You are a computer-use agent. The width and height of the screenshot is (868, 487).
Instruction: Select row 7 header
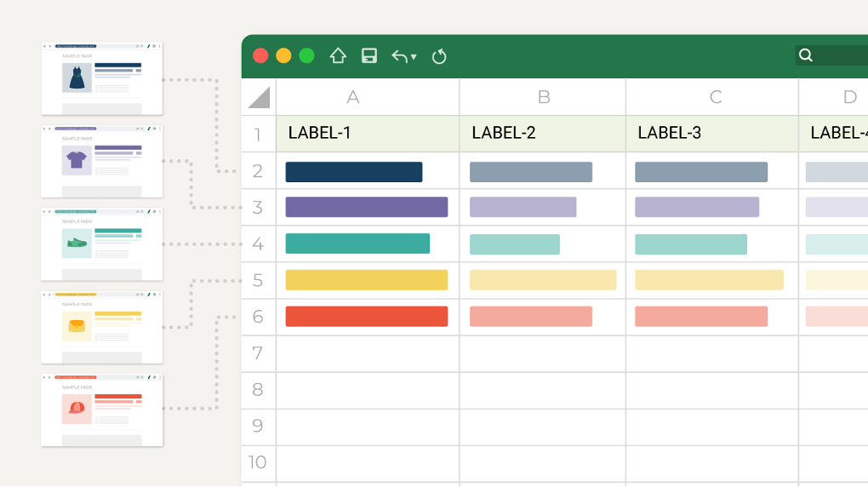pos(258,353)
